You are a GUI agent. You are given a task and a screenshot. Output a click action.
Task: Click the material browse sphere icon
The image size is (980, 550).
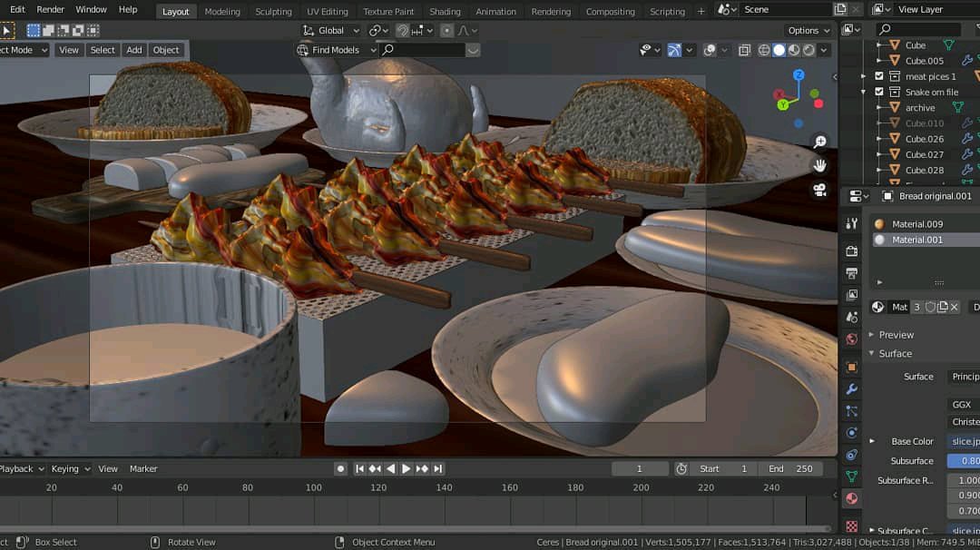pos(878,307)
